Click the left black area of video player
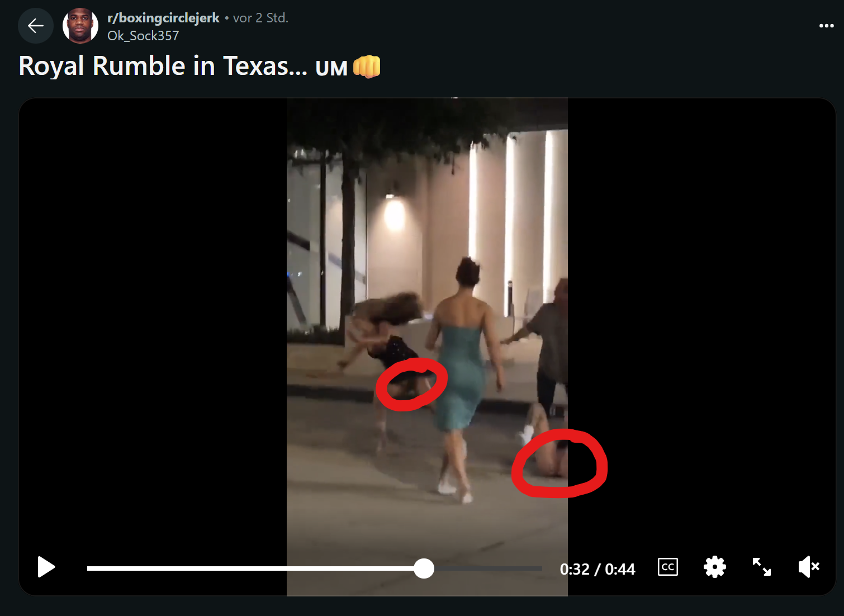Screen dimensions: 844x616 point(153,324)
